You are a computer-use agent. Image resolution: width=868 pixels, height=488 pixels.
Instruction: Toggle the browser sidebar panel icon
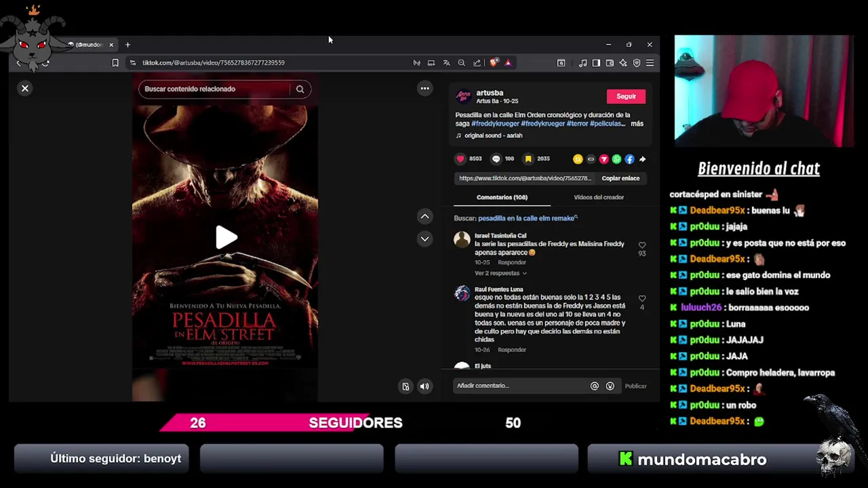pos(596,63)
